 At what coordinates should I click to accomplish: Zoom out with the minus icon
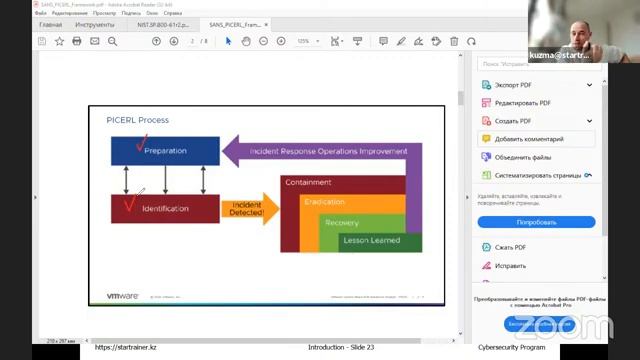(264, 41)
